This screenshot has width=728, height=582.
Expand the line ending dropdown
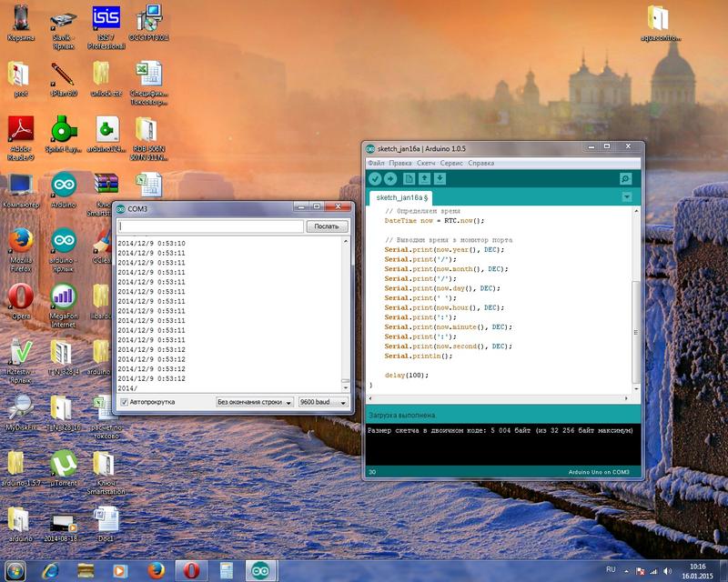coord(255,401)
